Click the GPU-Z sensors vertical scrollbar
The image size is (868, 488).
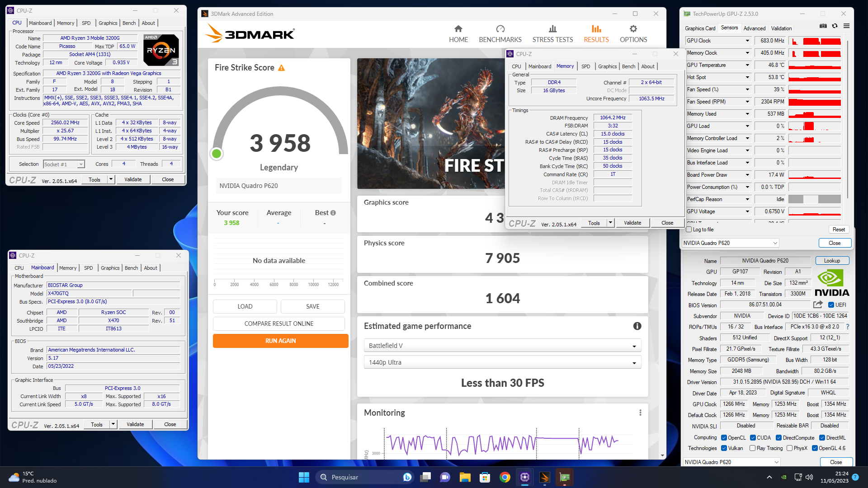point(847,120)
